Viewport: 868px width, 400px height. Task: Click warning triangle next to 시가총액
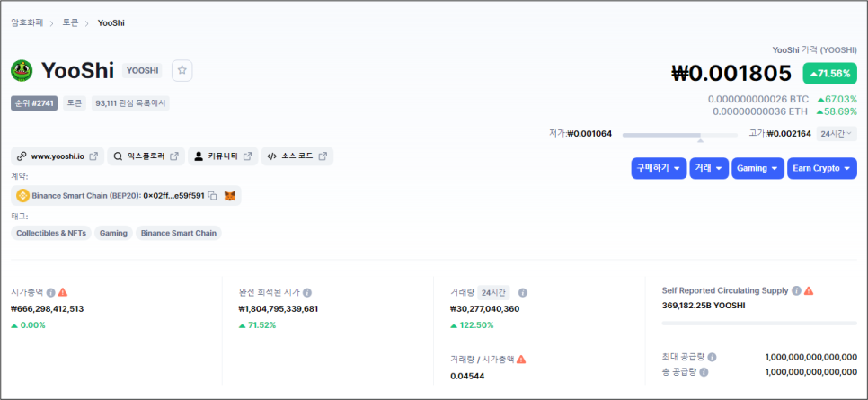tap(63, 292)
